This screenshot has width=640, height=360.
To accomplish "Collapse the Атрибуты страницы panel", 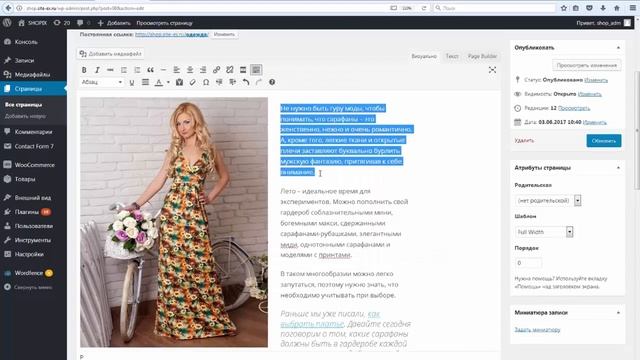I will (x=618, y=168).
